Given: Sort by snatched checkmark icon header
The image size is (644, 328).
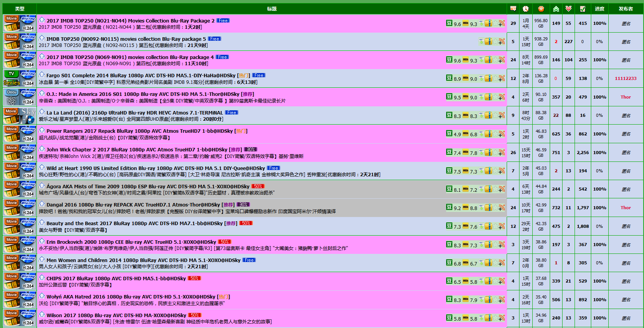Looking at the screenshot, I should tap(582, 9).
